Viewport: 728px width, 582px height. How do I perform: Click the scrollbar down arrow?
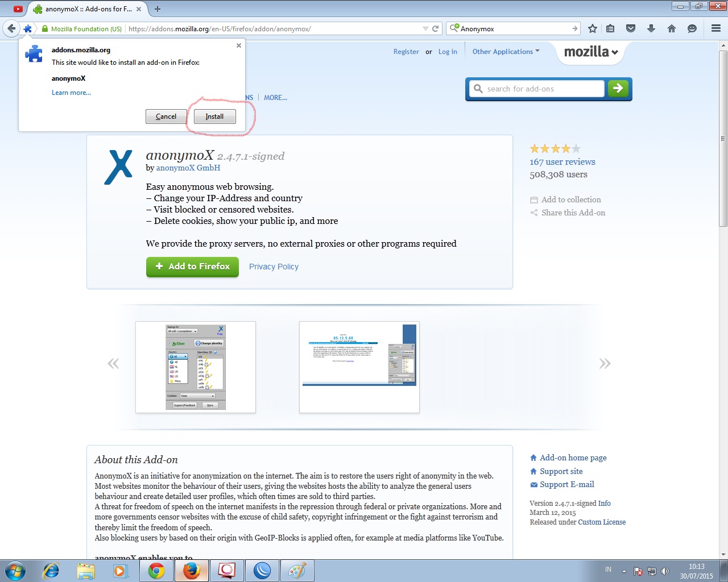(x=723, y=555)
